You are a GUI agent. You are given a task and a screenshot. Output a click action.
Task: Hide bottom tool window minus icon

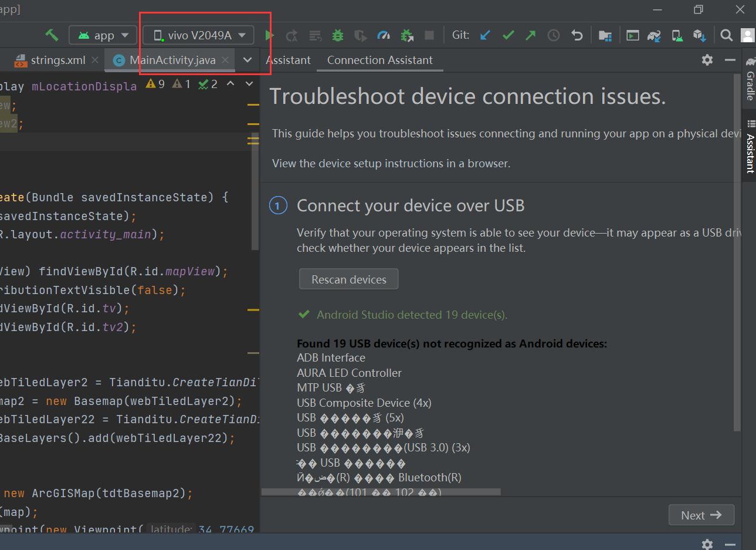(730, 544)
